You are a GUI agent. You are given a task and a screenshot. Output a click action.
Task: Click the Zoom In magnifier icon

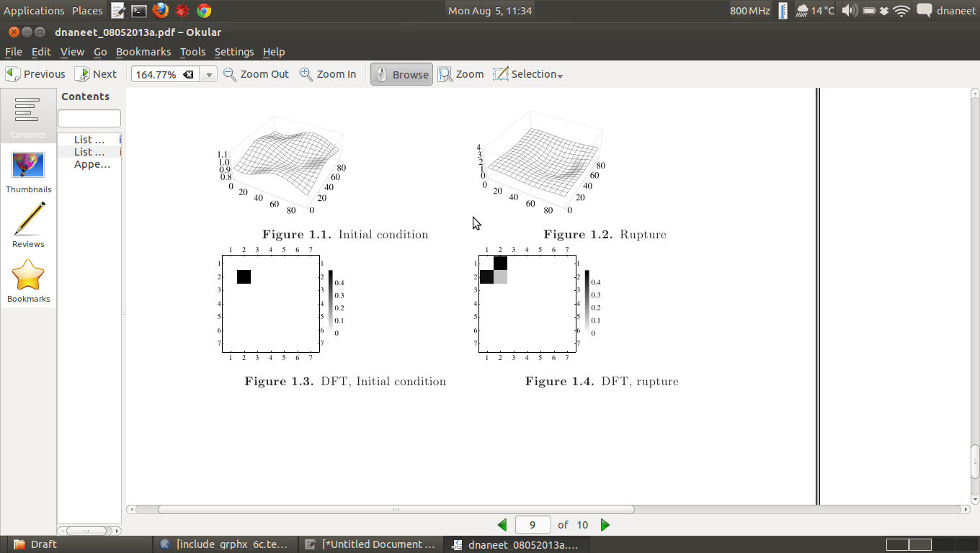pos(306,73)
